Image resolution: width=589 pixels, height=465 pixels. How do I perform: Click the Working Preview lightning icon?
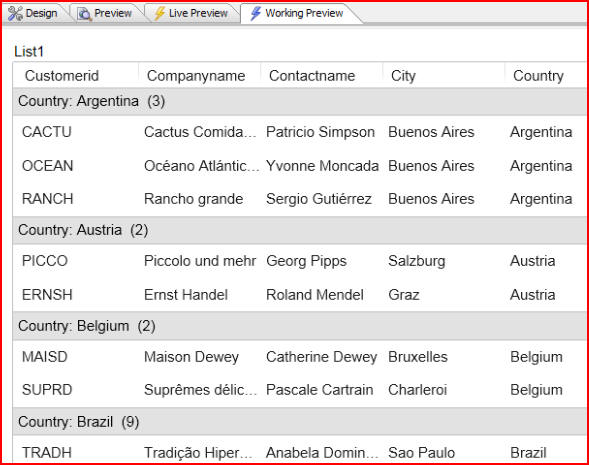click(x=255, y=14)
